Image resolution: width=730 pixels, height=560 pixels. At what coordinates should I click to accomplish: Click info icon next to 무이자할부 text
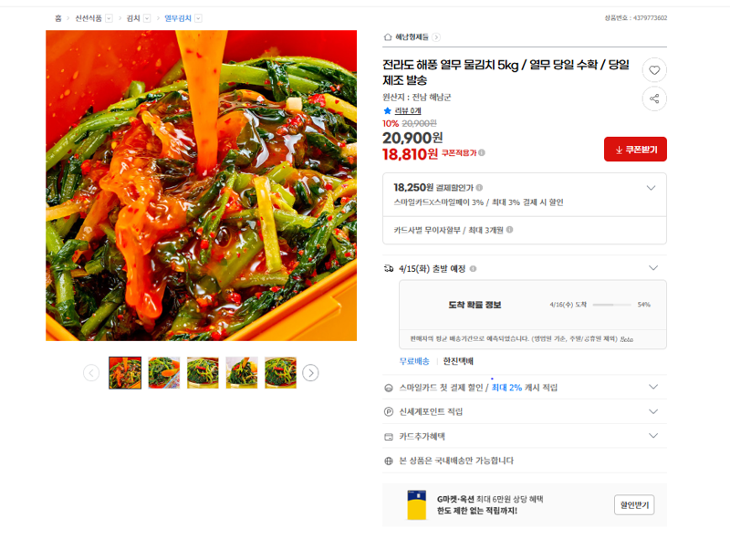(509, 230)
